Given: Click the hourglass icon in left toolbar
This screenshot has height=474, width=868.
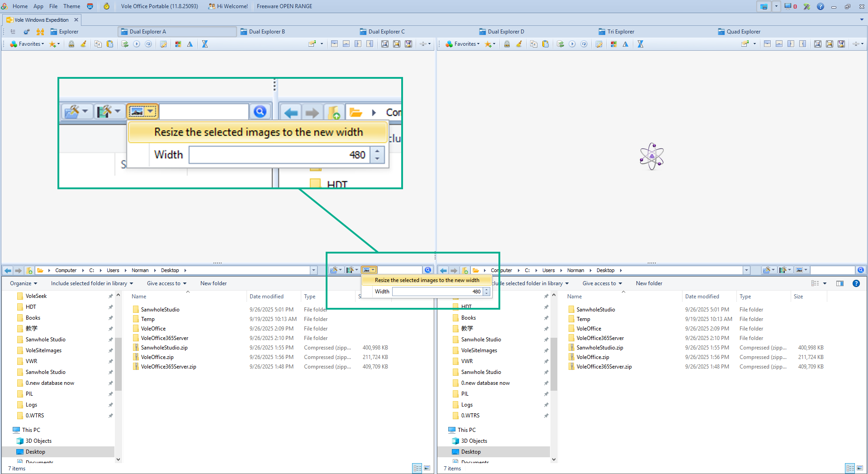Looking at the screenshot, I should [x=205, y=44].
